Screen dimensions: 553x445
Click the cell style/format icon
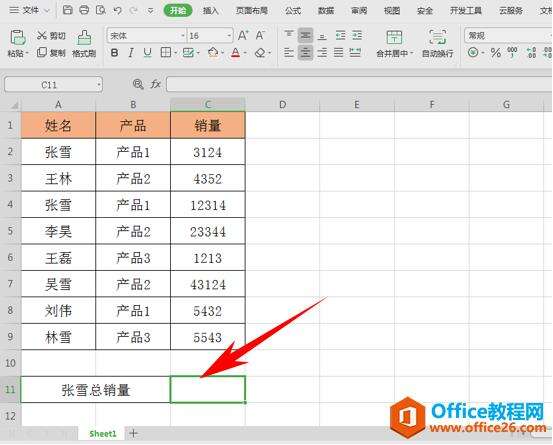188,53
